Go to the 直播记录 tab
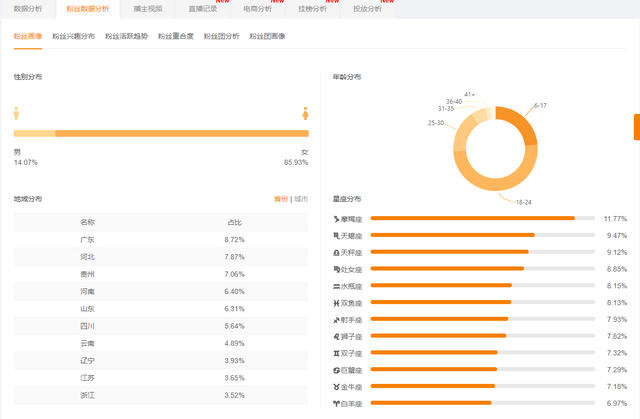Viewport: 640px width, 419px height. (203, 9)
